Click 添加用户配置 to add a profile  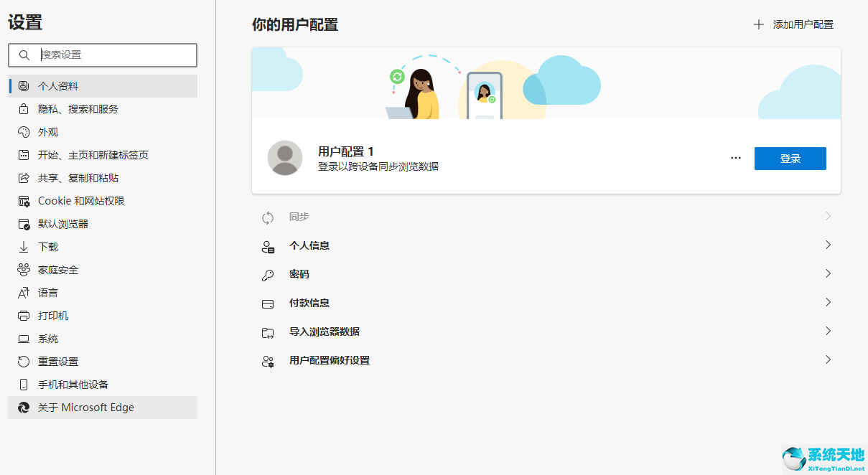(795, 24)
